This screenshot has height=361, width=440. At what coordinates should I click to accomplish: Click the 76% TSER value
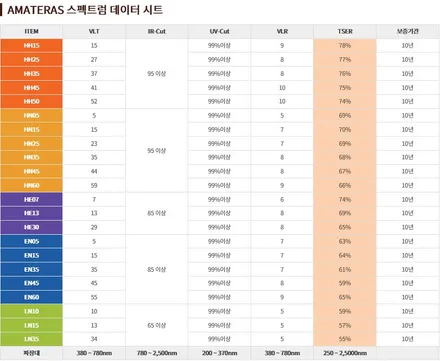coord(345,74)
